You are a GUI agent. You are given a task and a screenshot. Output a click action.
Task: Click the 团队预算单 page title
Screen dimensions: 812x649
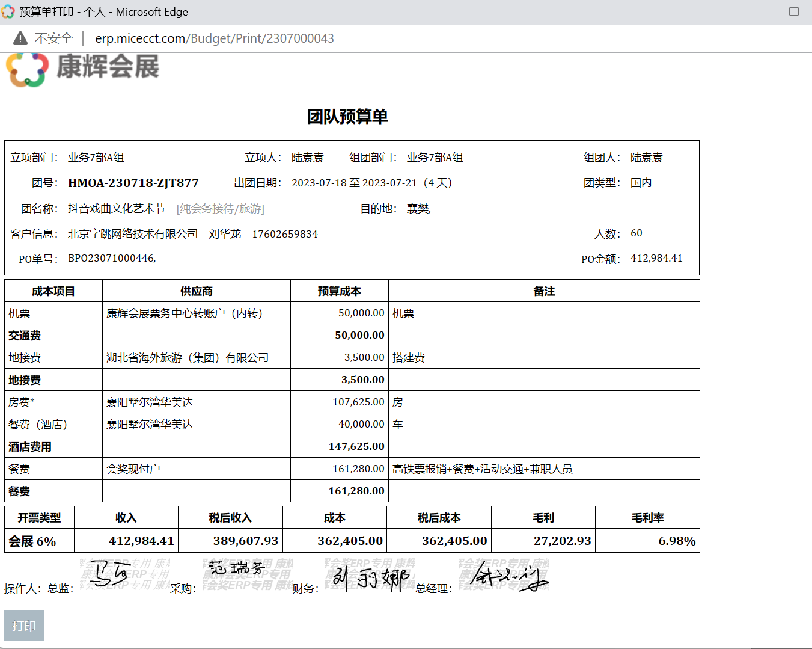(347, 117)
